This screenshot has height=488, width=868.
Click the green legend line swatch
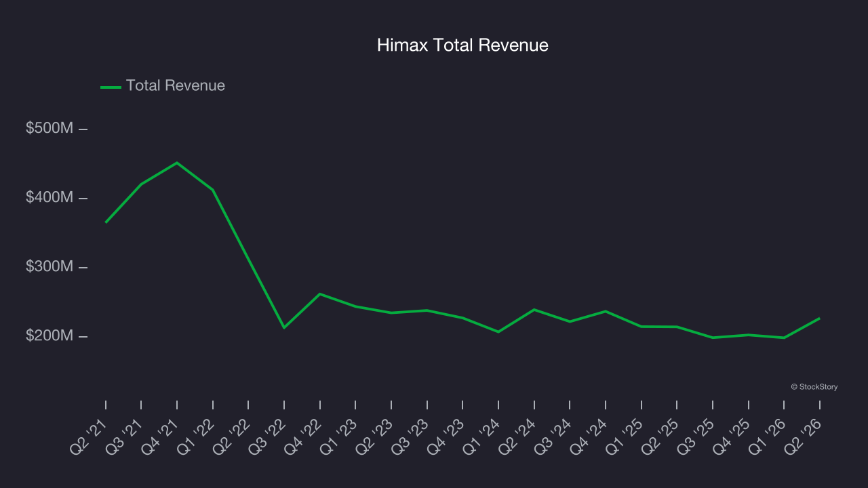point(111,87)
